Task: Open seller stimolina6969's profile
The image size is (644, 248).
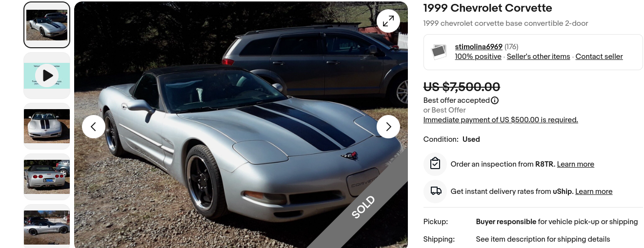Action: tap(479, 47)
